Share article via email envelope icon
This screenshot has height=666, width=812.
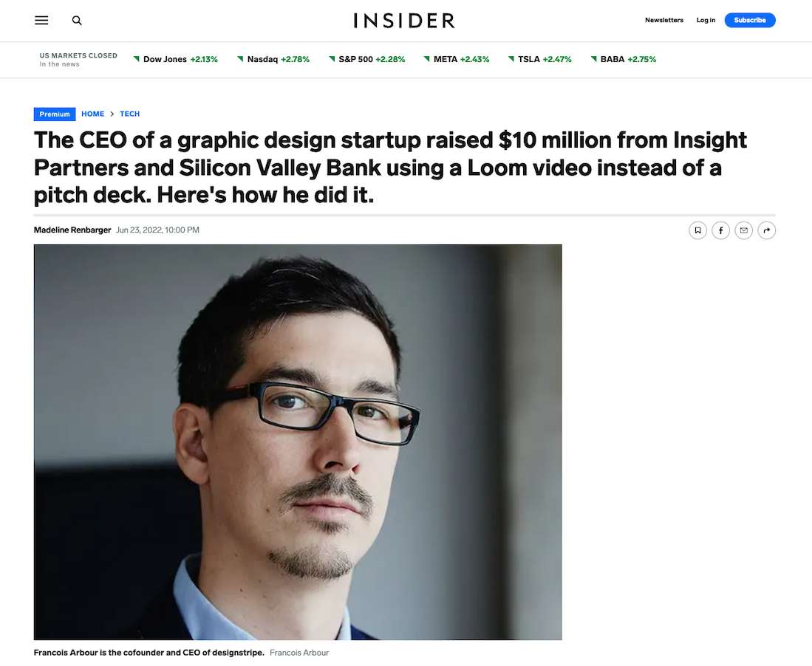(x=743, y=230)
